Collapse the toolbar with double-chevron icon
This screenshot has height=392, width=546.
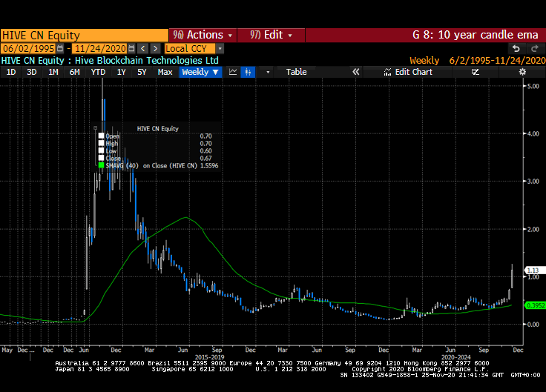(355, 72)
